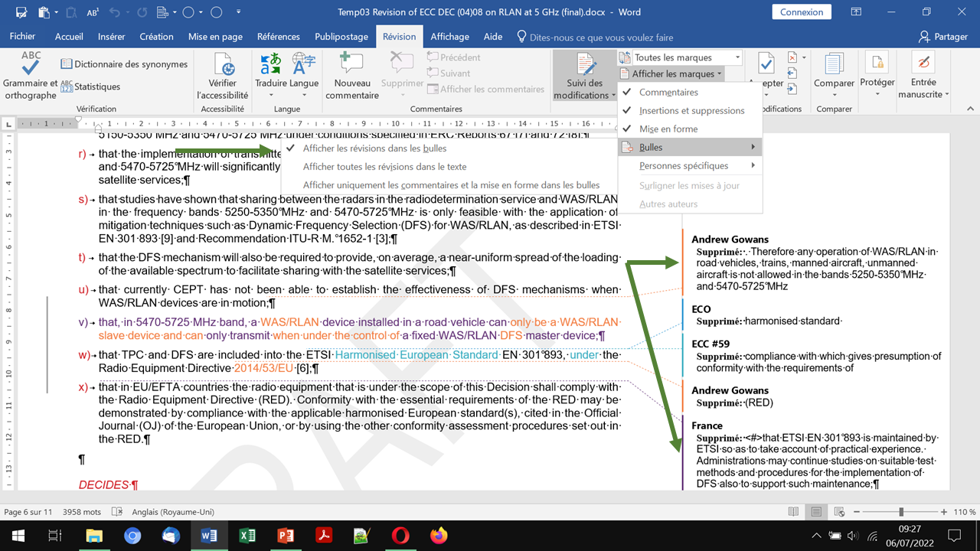
Task: Click the Protéger icon
Action: coord(877,63)
